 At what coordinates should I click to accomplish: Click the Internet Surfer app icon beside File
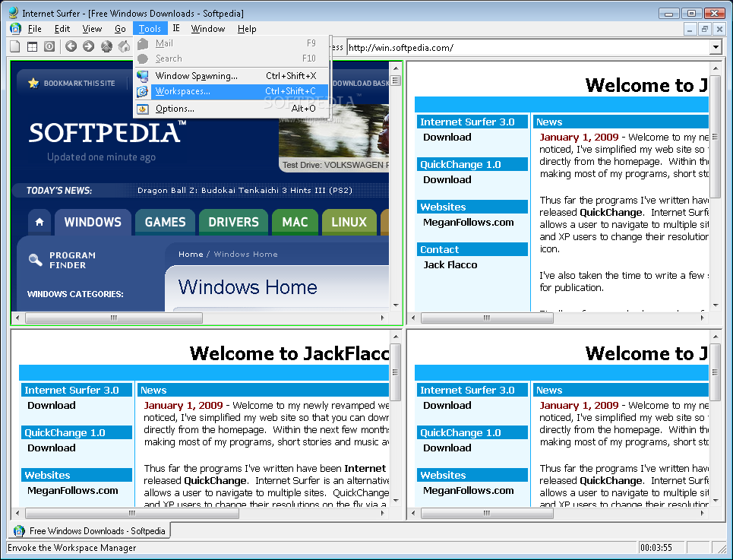pos(15,29)
